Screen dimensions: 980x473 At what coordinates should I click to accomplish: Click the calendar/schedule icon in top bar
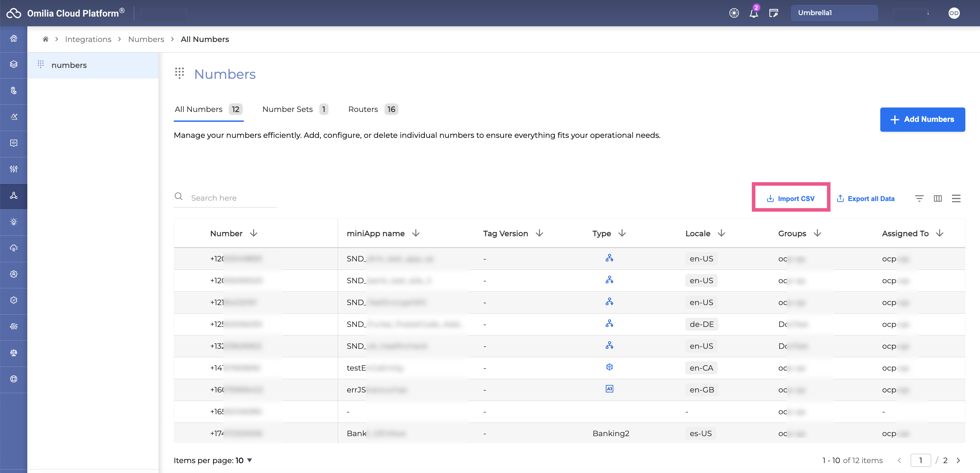click(774, 13)
